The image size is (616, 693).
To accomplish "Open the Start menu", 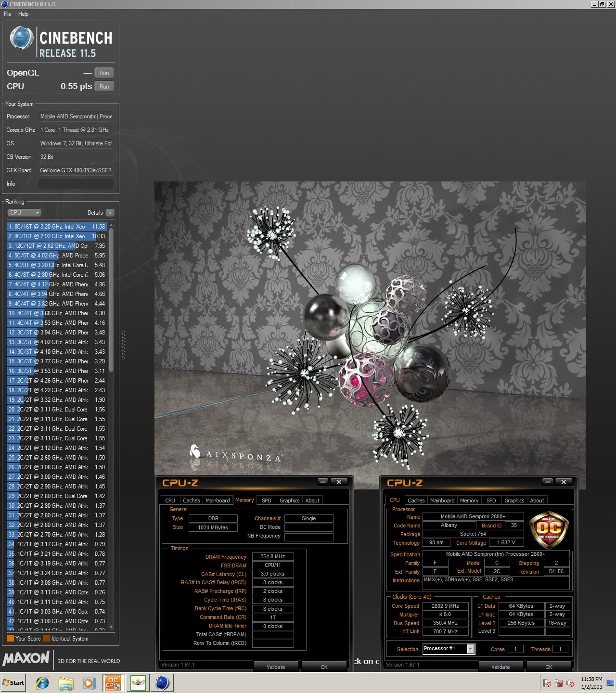I will [13, 682].
